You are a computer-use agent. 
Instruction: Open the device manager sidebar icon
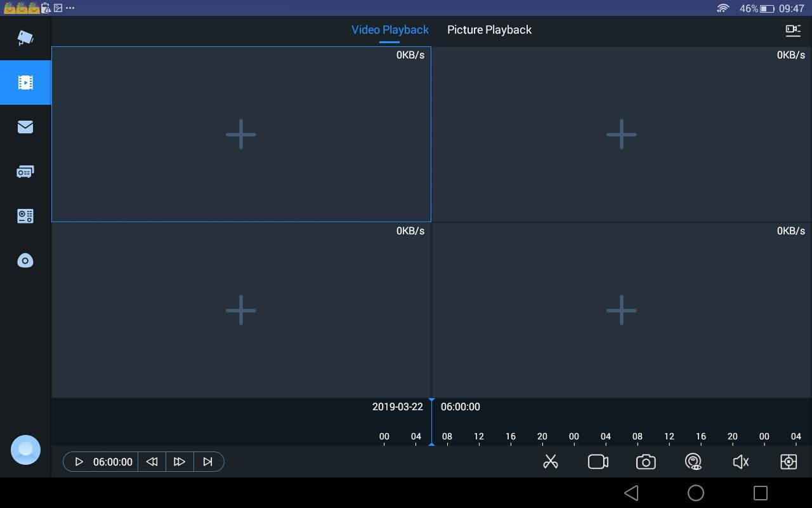[x=25, y=171]
